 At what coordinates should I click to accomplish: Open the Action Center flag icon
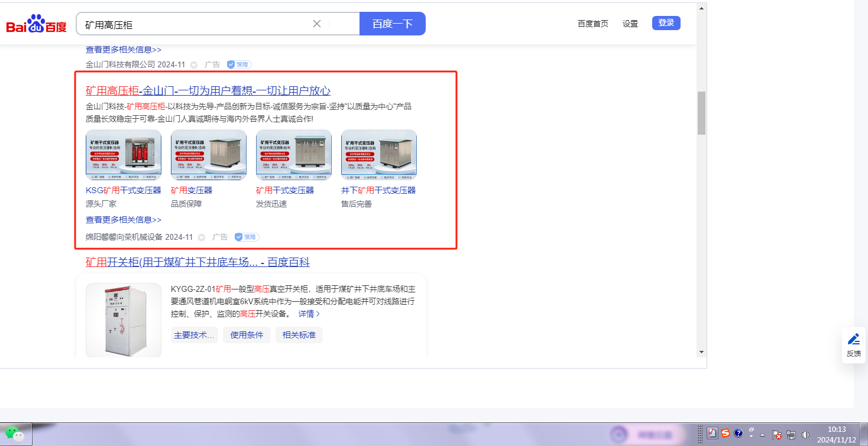click(x=778, y=435)
